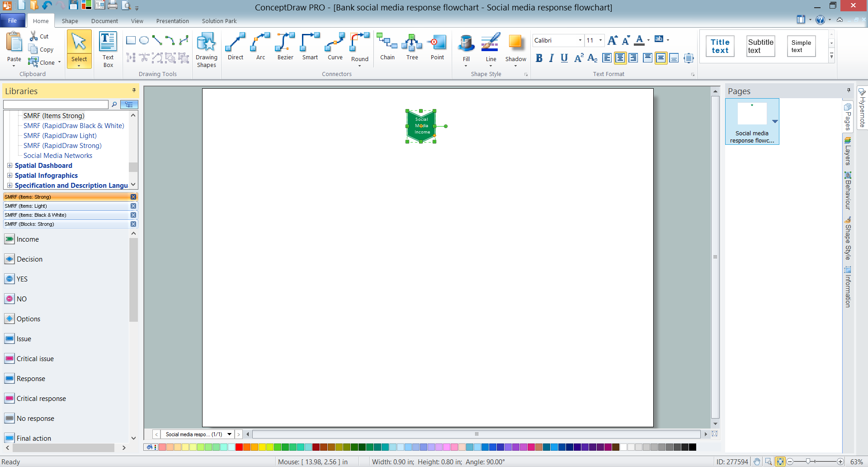Center text horizontally
The image size is (868, 467).
tap(620, 58)
